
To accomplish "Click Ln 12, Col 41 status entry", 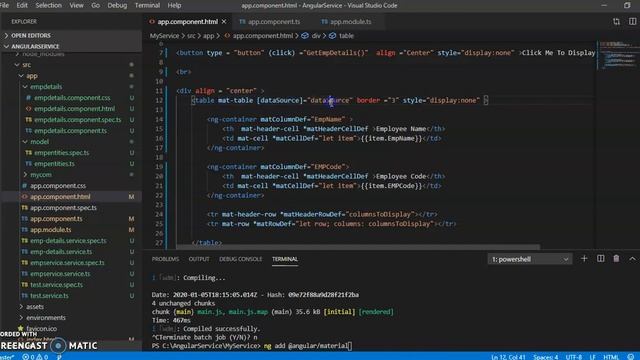I will point(508,357).
